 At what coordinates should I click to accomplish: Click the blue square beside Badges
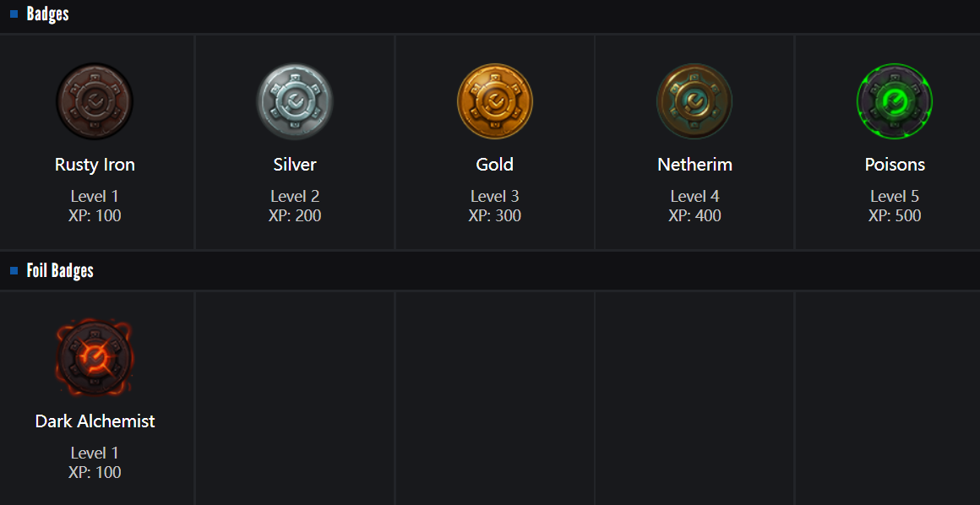pyautogui.click(x=14, y=14)
